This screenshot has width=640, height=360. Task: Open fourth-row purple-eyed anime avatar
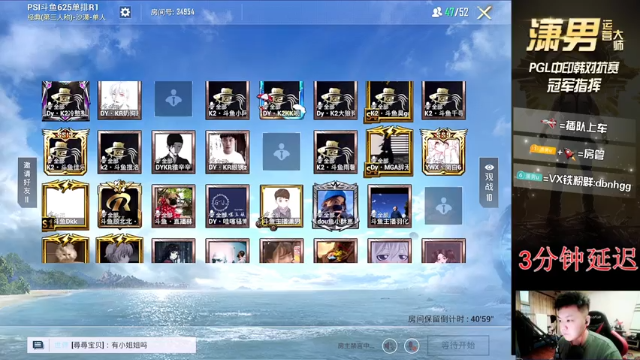(389, 251)
